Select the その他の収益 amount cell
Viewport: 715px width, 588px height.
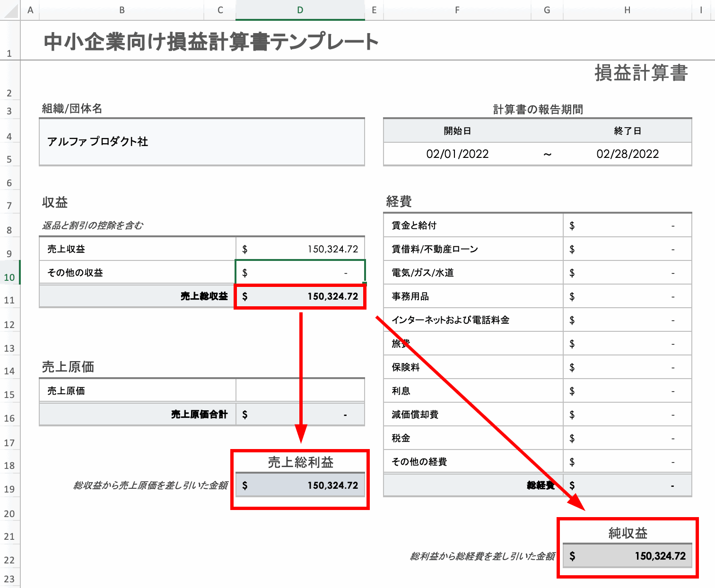pyautogui.click(x=300, y=272)
